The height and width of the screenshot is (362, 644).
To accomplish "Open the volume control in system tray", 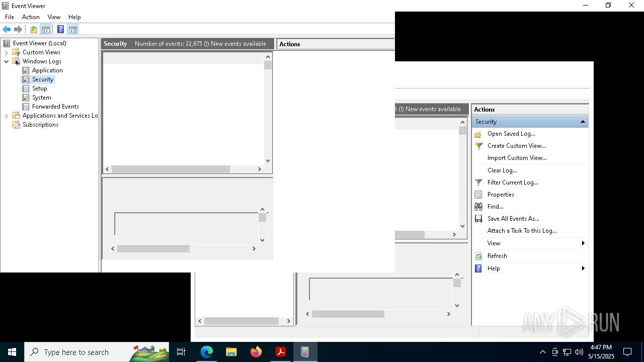I will 579,352.
